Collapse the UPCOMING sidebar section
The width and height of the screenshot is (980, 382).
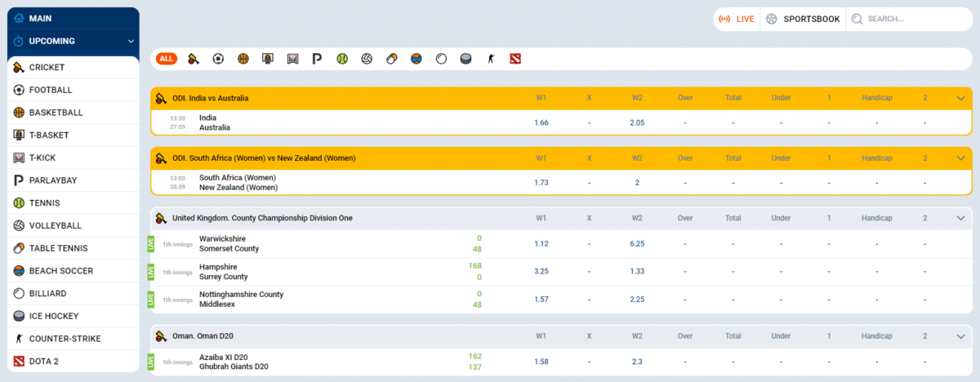click(73, 41)
